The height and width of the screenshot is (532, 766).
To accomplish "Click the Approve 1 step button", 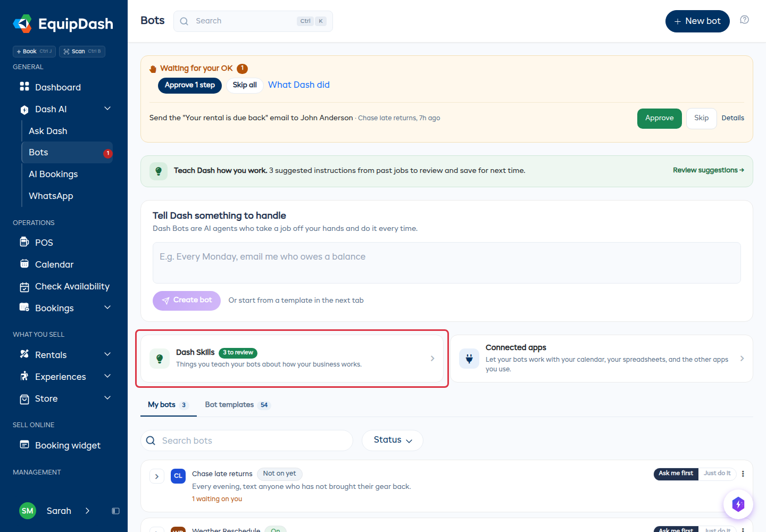I will click(190, 85).
